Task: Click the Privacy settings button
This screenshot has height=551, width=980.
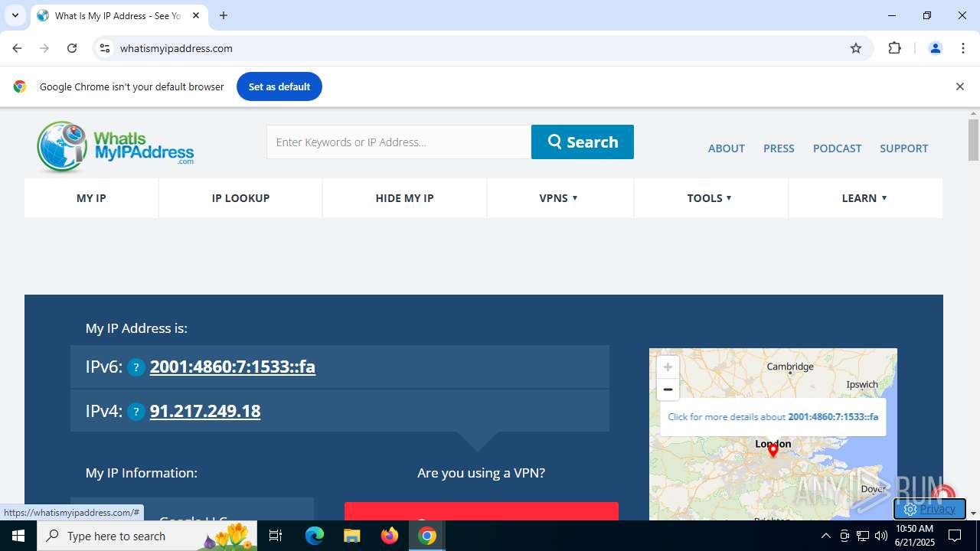Action: click(929, 509)
